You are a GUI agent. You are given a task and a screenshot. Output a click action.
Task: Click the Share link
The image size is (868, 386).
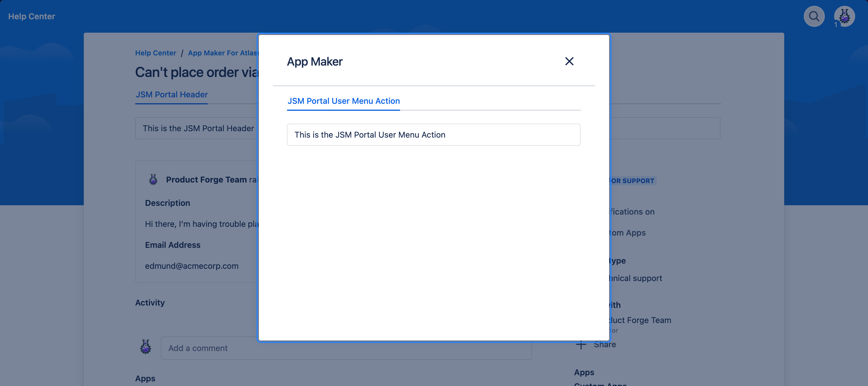coord(605,344)
